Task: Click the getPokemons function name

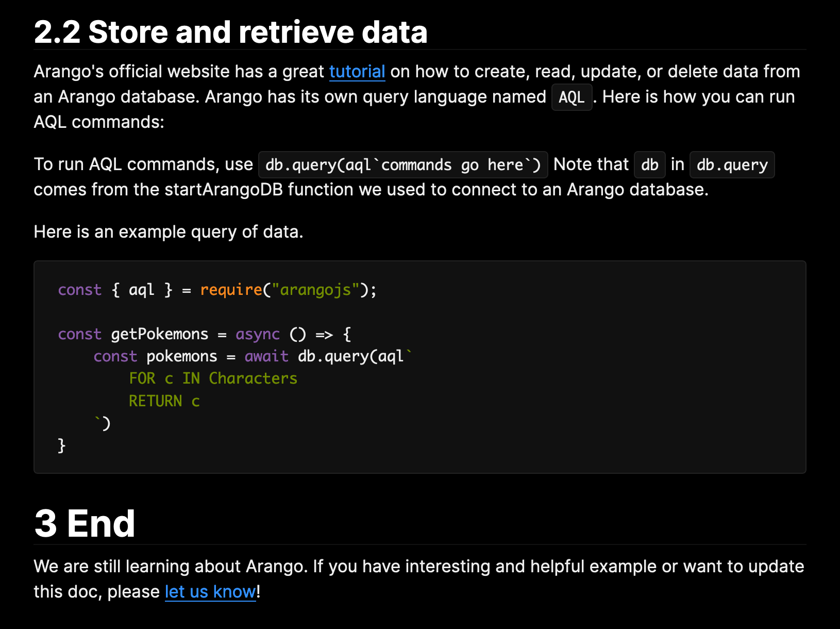Action: pyautogui.click(x=160, y=335)
